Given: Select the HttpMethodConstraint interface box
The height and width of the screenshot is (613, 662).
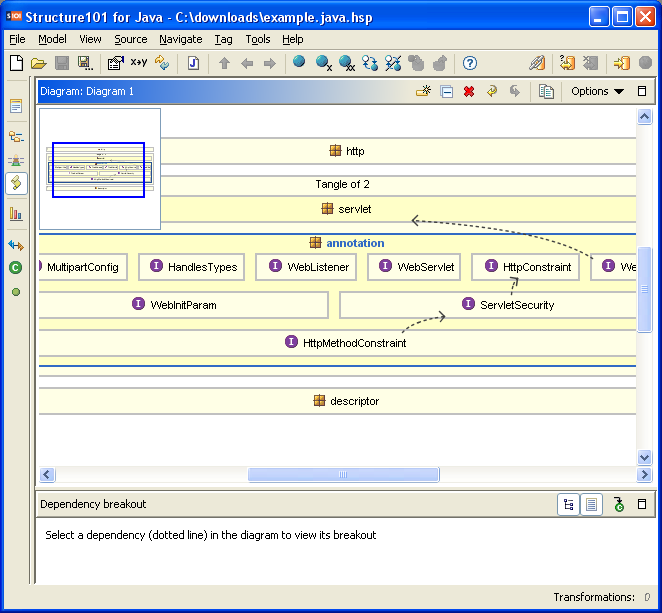Looking at the screenshot, I should (338, 343).
